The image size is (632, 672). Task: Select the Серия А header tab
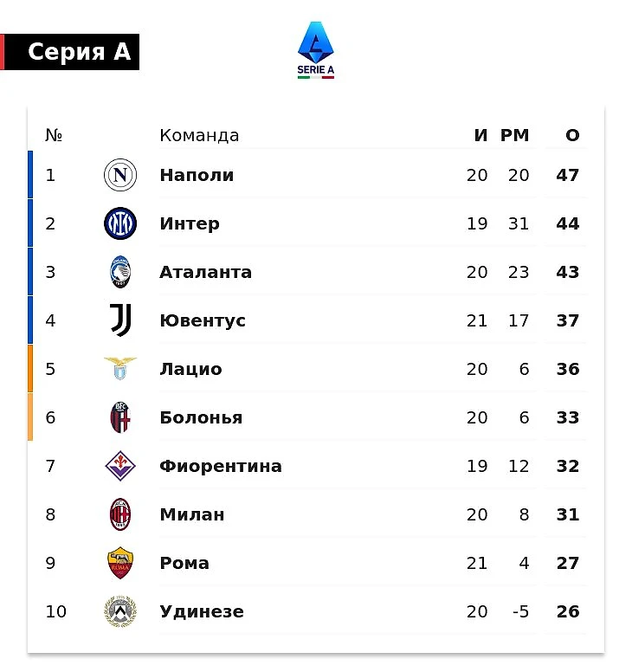pyautogui.click(x=78, y=52)
